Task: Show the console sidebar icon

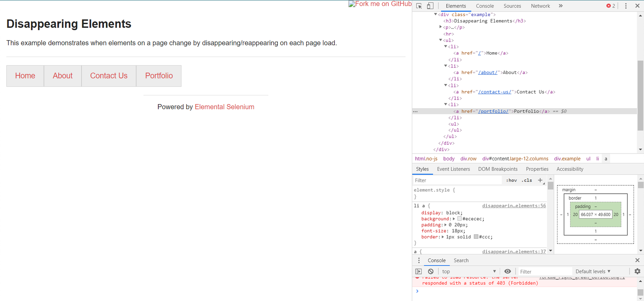Action: (x=419, y=272)
